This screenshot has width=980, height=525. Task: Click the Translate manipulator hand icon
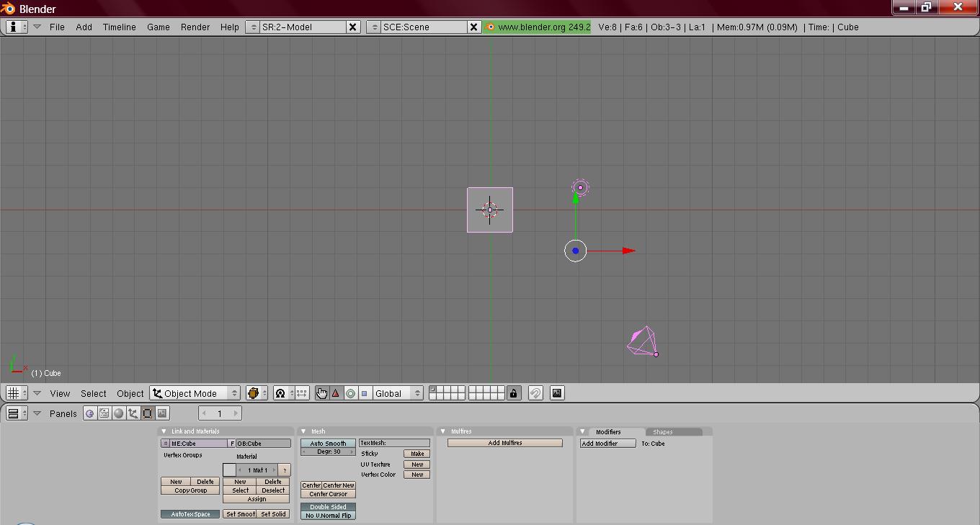[x=321, y=393]
